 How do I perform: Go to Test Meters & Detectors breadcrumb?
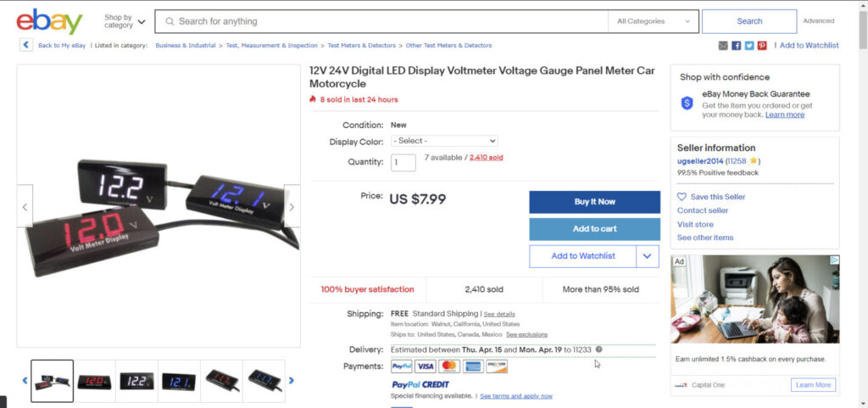[x=363, y=46]
